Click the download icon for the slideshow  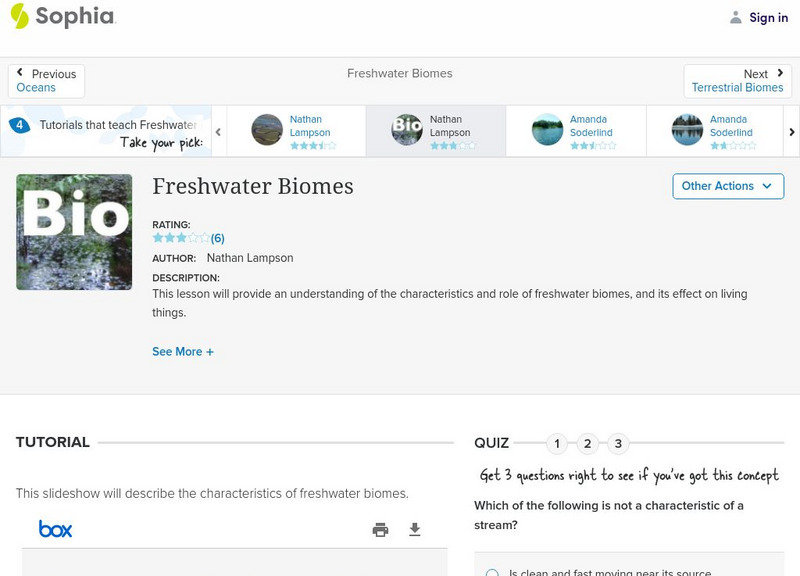(x=416, y=530)
